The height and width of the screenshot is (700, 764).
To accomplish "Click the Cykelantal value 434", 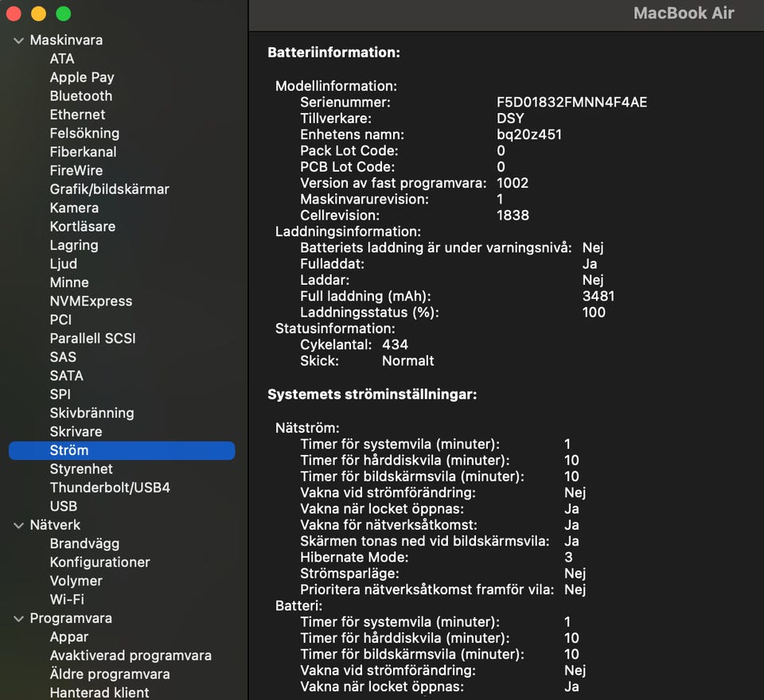I will 395,344.
